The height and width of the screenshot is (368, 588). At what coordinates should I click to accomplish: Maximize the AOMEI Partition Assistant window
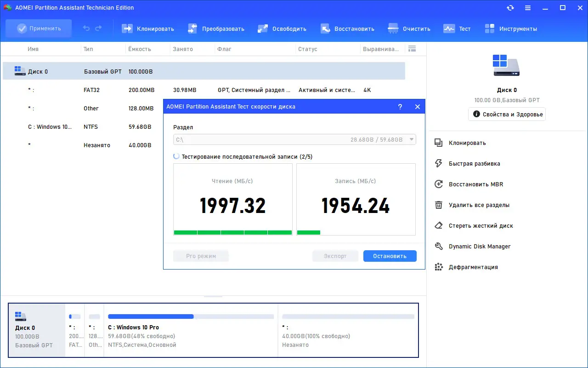pos(563,8)
